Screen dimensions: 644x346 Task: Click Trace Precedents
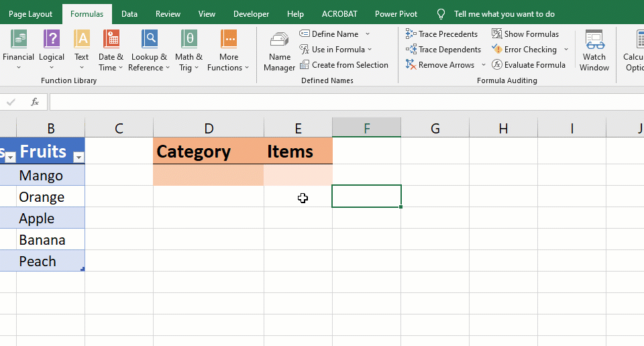click(x=441, y=34)
